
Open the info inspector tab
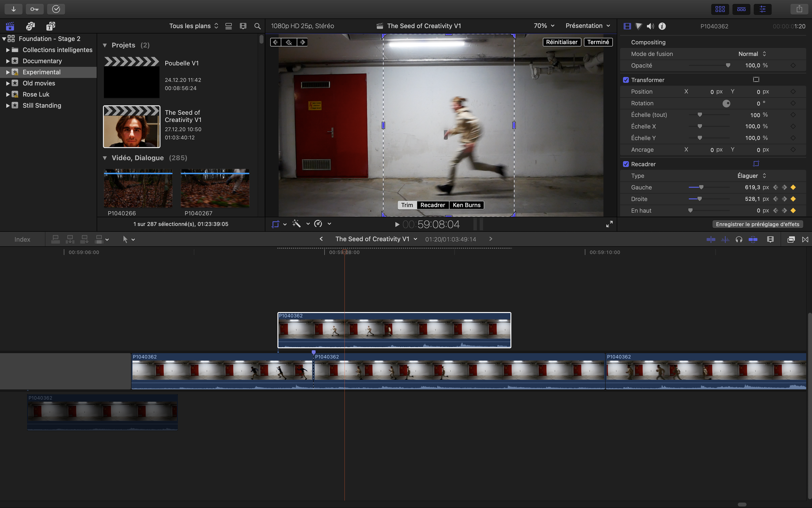click(662, 26)
